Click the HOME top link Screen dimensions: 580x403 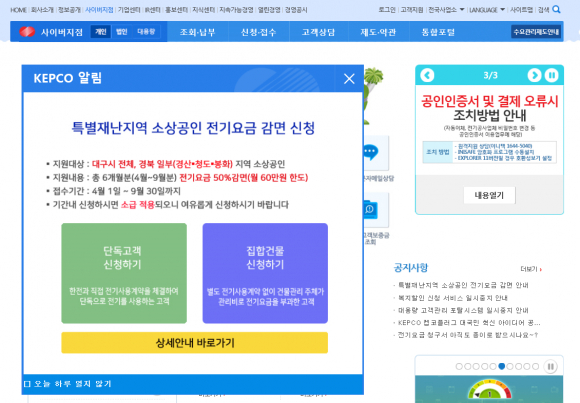pyautogui.click(x=18, y=10)
